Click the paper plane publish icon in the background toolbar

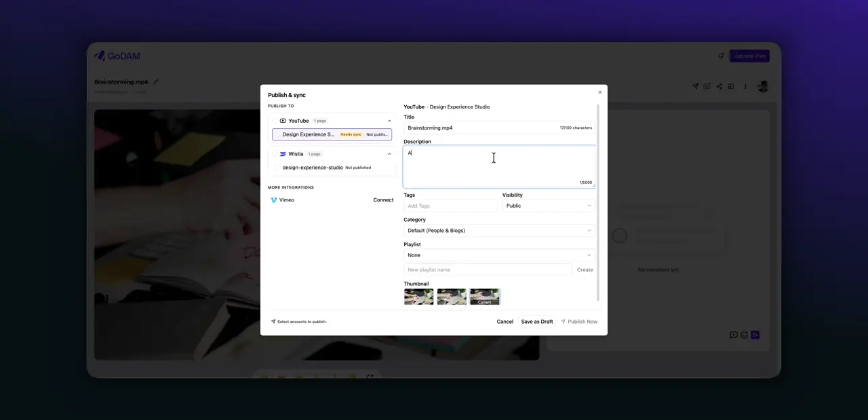pyautogui.click(x=695, y=86)
